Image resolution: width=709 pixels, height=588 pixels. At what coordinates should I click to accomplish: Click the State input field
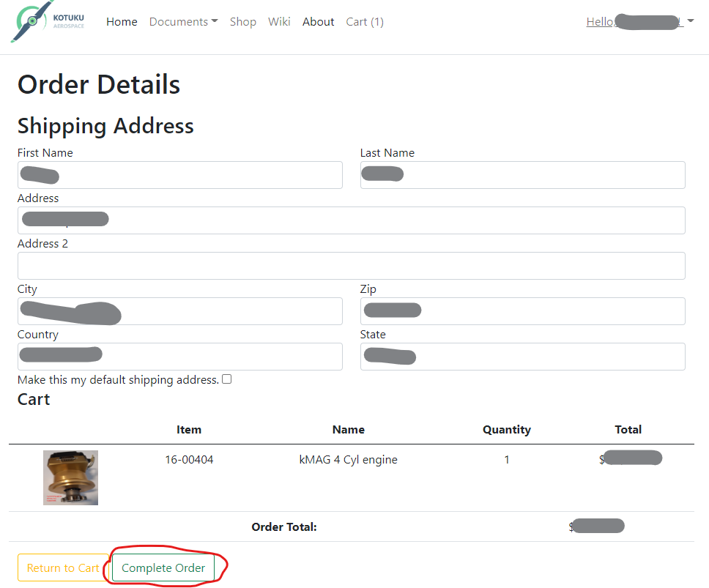tap(522, 357)
